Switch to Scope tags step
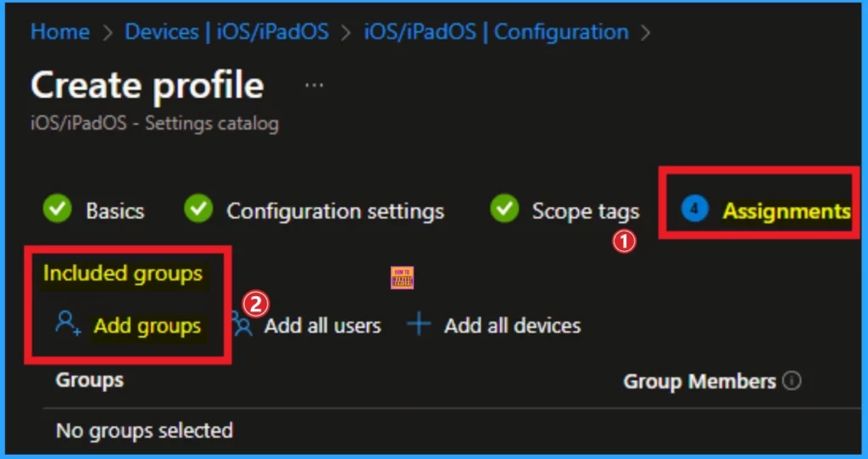Screen dimensions: 868x459 coord(586,211)
